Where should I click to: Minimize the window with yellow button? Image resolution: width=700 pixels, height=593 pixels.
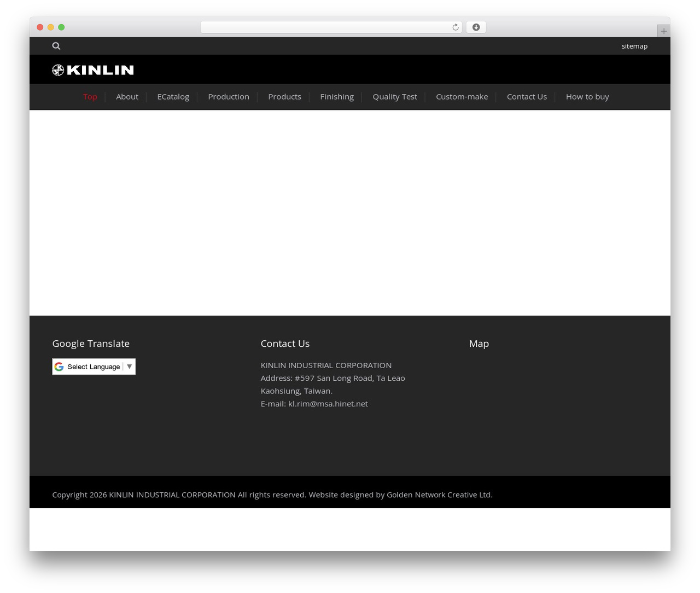coord(51,27)
